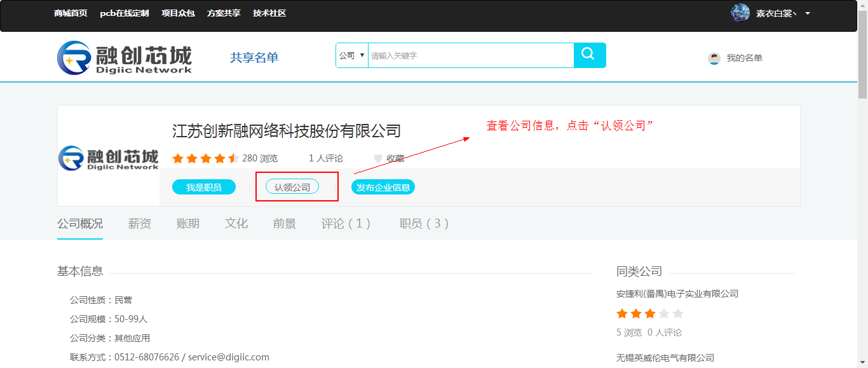868x368 pixels.
Task: Click the 同类公司 section heading
Action: (639, 271)
